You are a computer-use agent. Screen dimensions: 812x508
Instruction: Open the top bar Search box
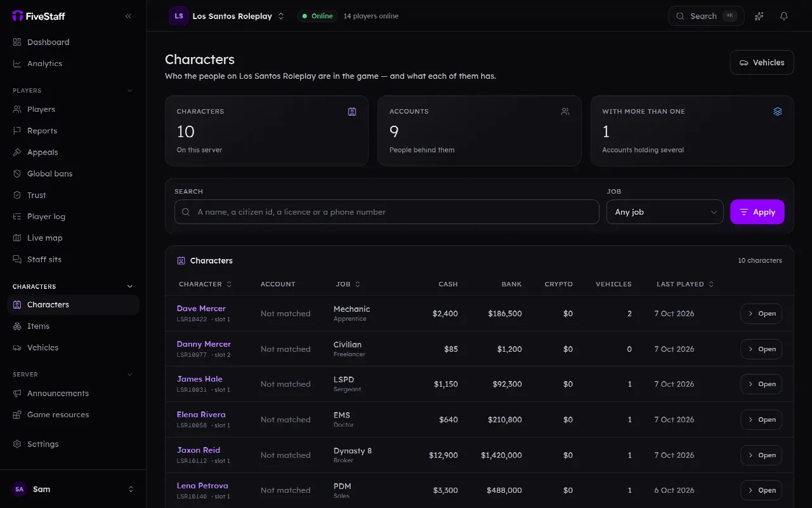[x=706, y=16]
